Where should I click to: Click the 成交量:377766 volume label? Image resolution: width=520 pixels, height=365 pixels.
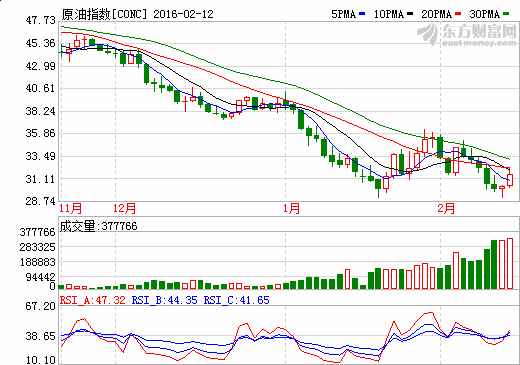pos(98,226)
